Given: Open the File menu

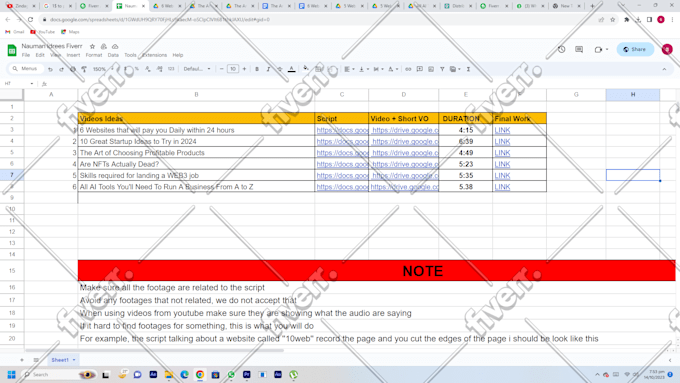Looking at the screenshot, I should [26, 55].
